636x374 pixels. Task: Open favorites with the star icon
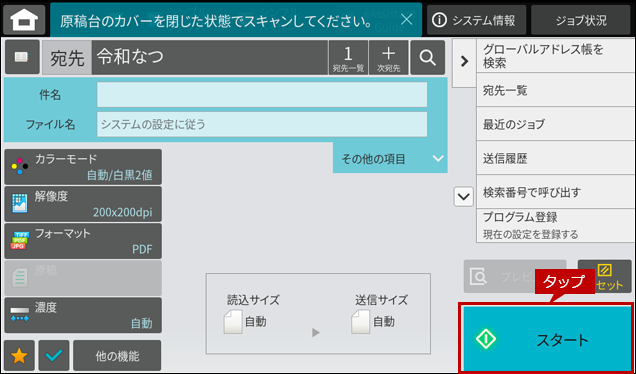(19, 356)
